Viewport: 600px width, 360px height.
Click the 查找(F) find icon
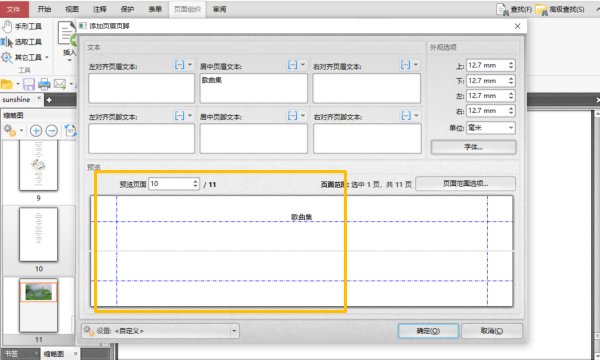click(x=503, y=9)
